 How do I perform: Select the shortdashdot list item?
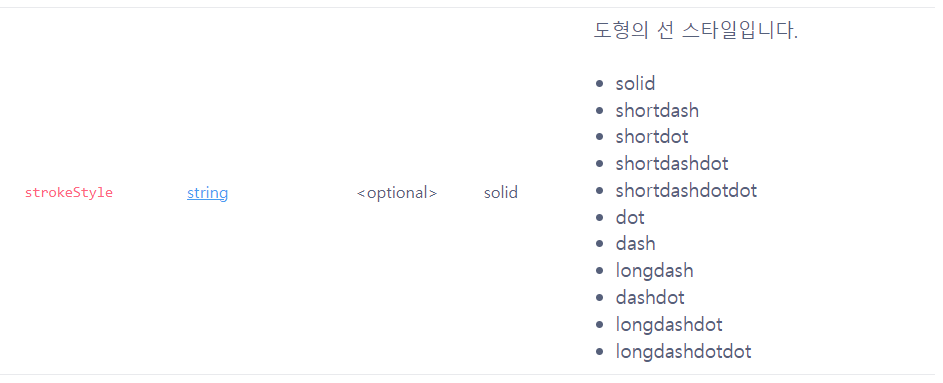pos(672,164)
